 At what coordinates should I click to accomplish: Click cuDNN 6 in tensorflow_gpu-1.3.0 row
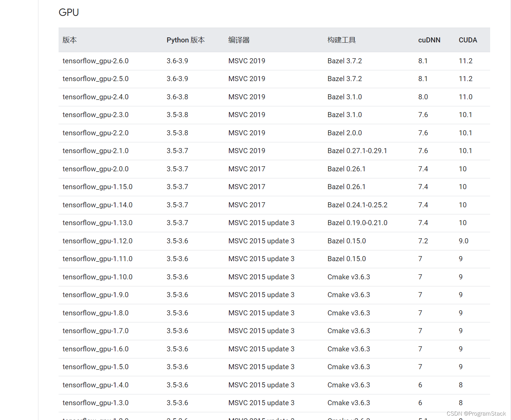(420, 403)
